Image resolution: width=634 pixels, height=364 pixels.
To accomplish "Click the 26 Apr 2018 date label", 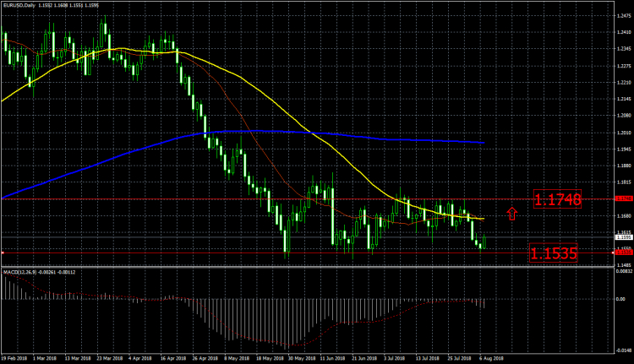I will coord(205,358).
